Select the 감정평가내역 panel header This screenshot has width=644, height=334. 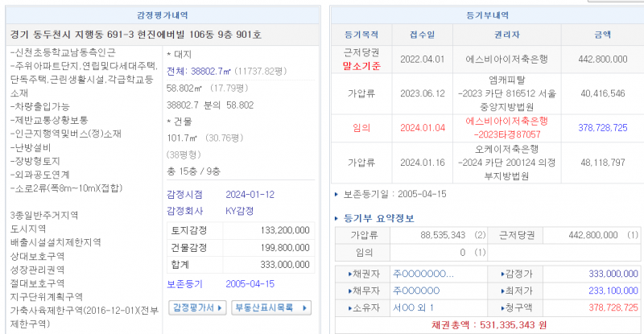[162, 14]
